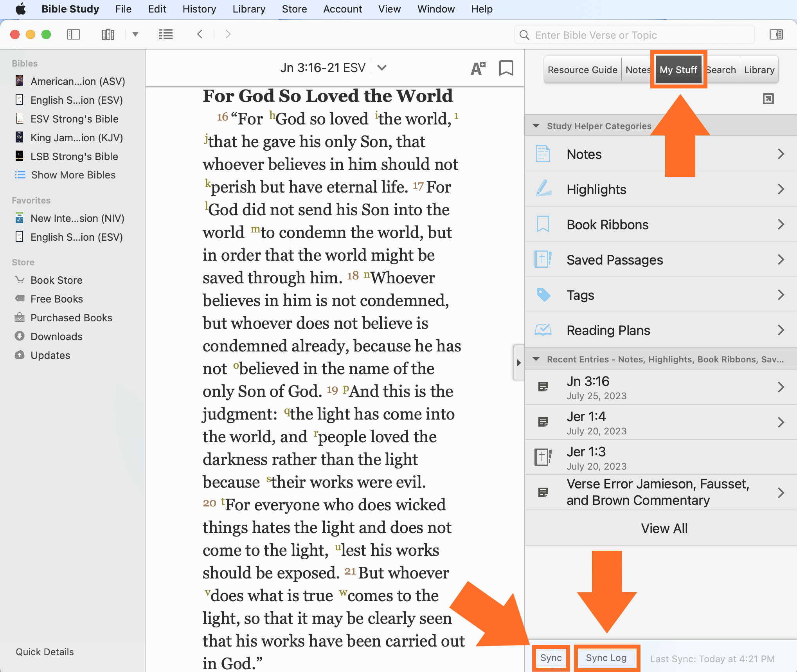Click the pop-out icon below the Library tab

[768, 99]
